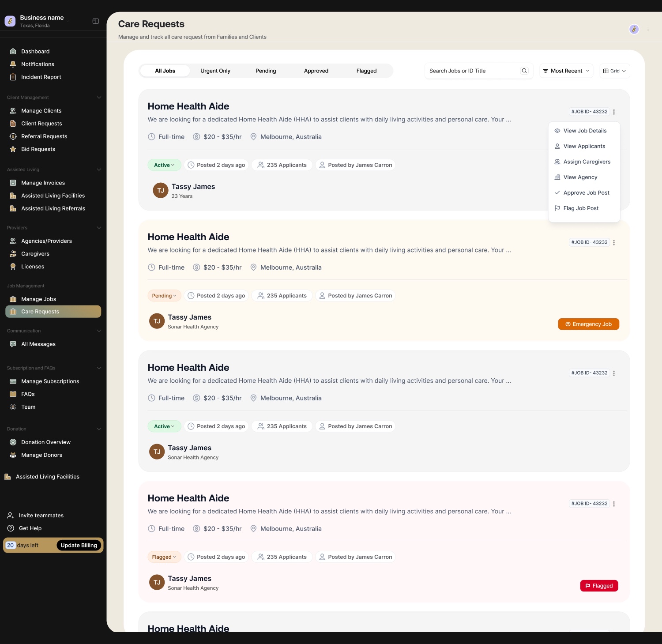Click the Licenses badge icon
This screenshot has height=644, width=662.
13,267
